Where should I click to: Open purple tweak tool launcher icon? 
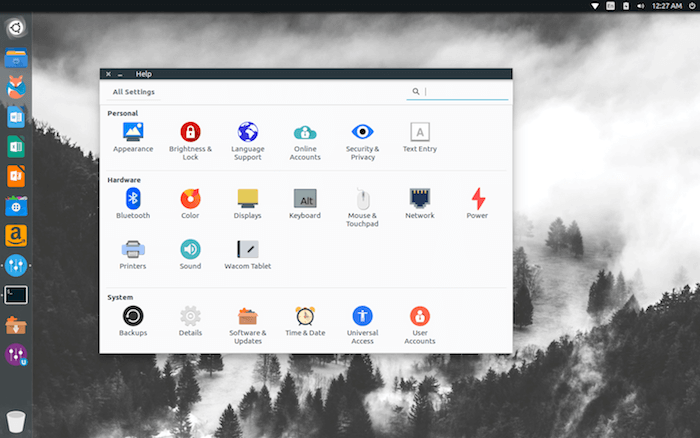pos(16,355)
